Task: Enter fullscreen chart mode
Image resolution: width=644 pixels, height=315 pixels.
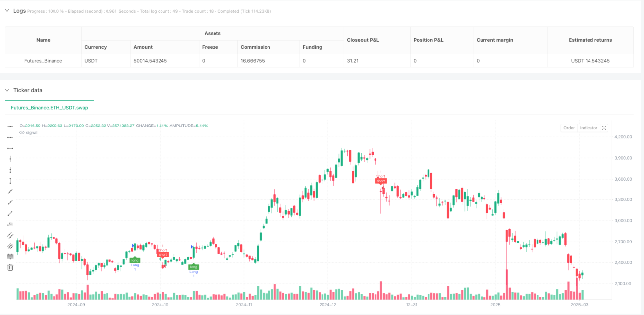Action: [x=604, y=128]
